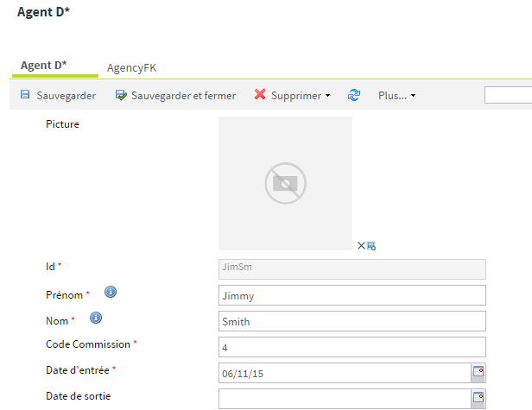Open the Date d'entrée calendar picker

(x=478, y=373)
